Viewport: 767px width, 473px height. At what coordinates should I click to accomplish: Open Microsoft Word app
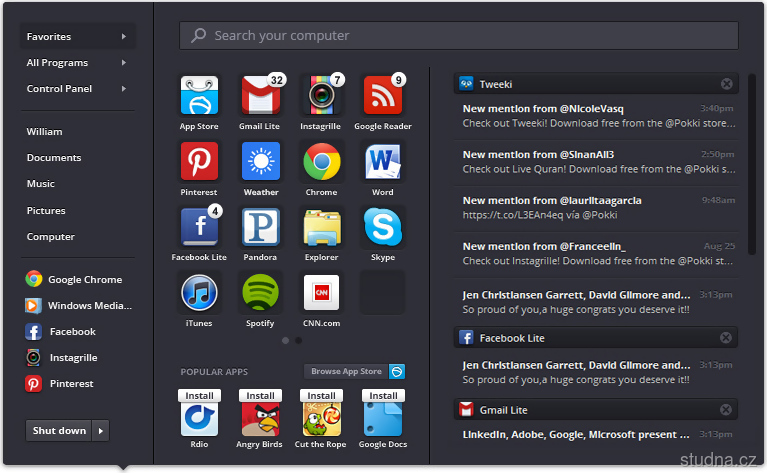coord(383,161)
